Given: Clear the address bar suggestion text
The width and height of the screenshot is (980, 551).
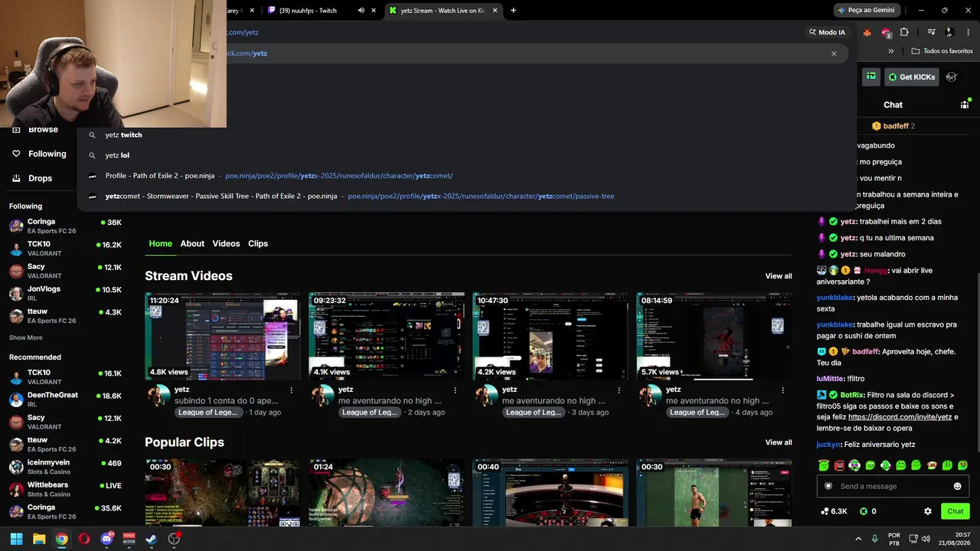Looking at the screenshot, I should (834, 54).
